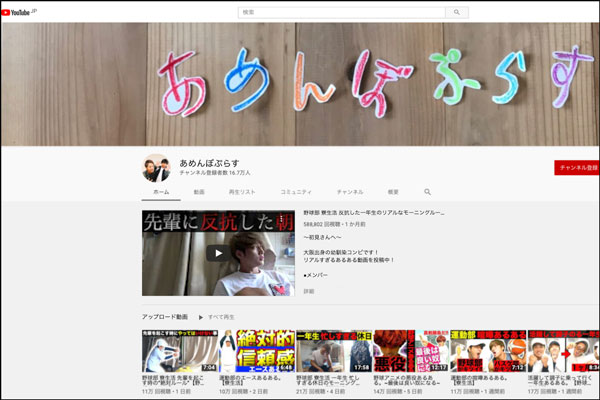Select the チャンネル tab

350,191
